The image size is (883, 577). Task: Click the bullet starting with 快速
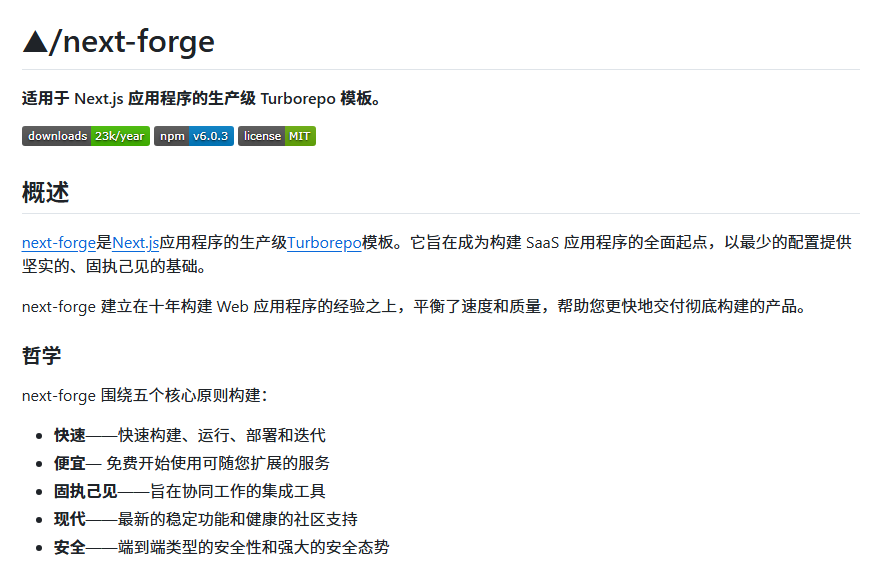tap(190, 435)
